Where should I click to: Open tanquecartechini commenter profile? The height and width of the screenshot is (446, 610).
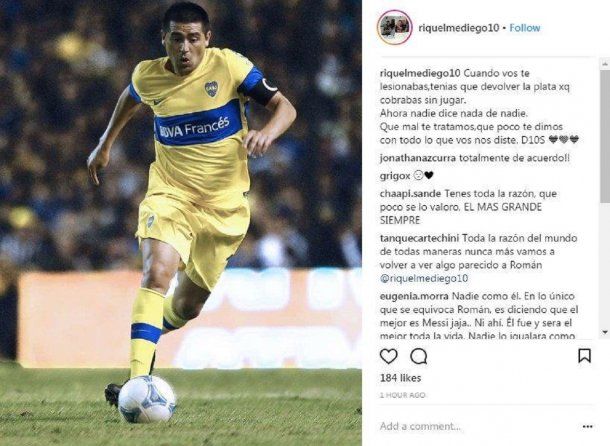(x=420, y=238)
